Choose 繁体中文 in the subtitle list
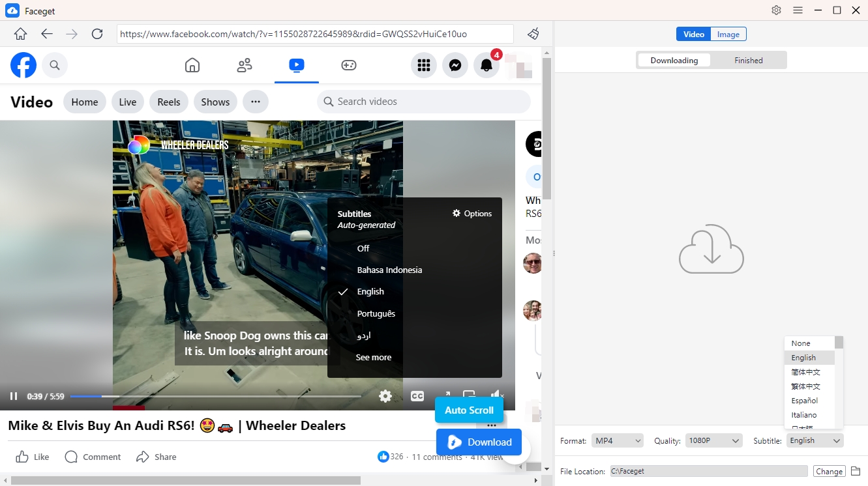Screen dimensions: 868x486 coord(809,386)
